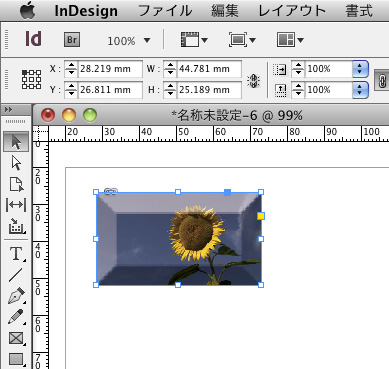The image size is (389, 369).
Task: Open the arrange documents dropdown
Action: [290, 40]
